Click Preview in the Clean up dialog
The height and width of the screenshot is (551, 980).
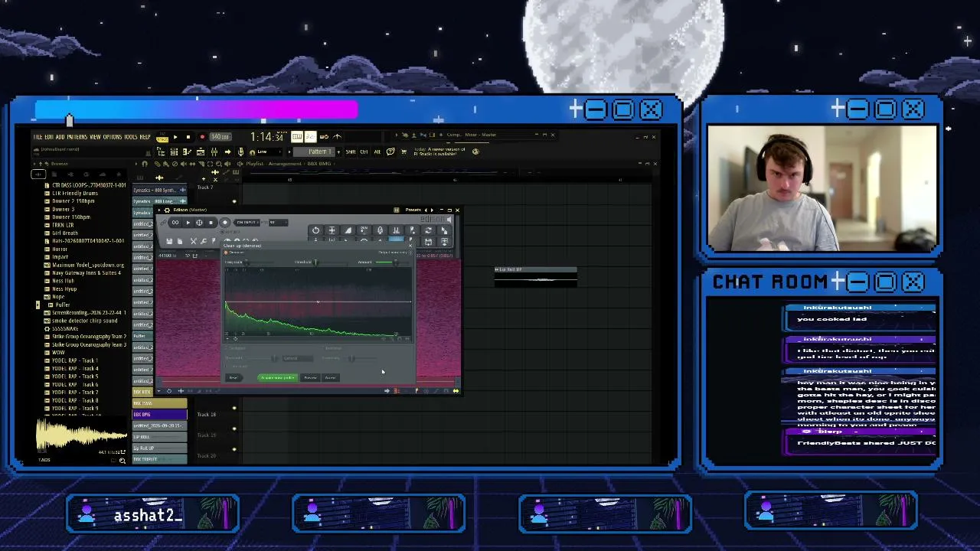click(310, 378)
